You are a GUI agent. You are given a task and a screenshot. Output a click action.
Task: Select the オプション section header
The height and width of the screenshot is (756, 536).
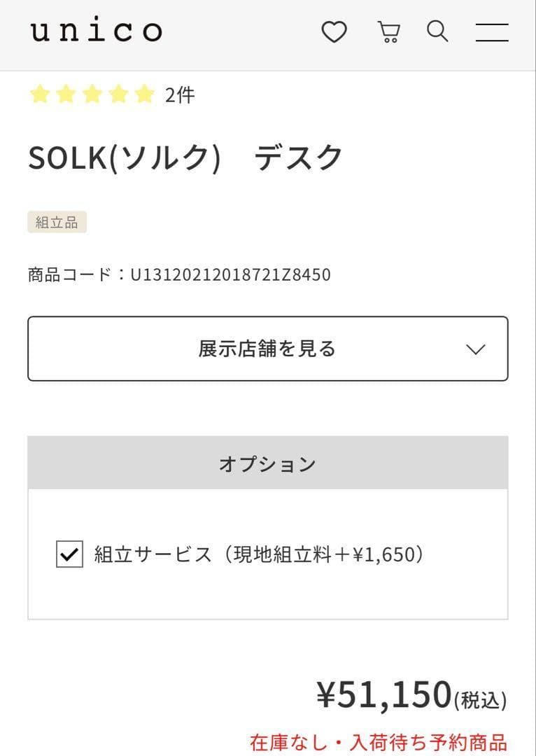(x=268, y=462)
